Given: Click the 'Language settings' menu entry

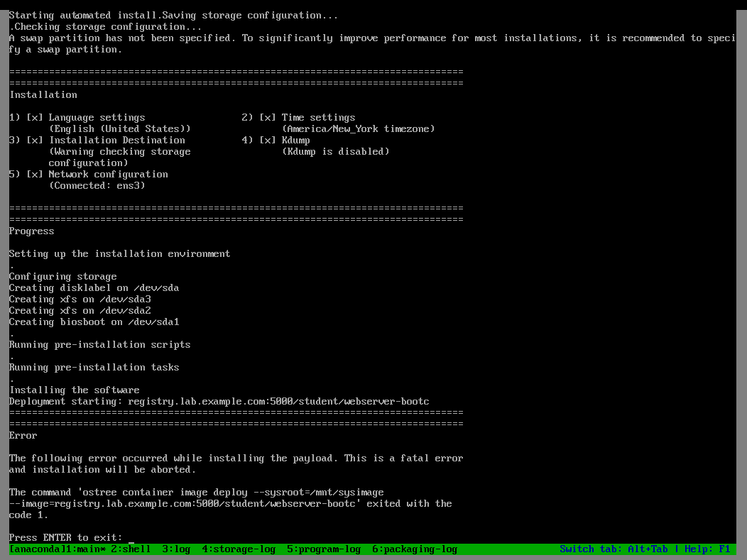Looking at the screenshot, I should [97, 118].
